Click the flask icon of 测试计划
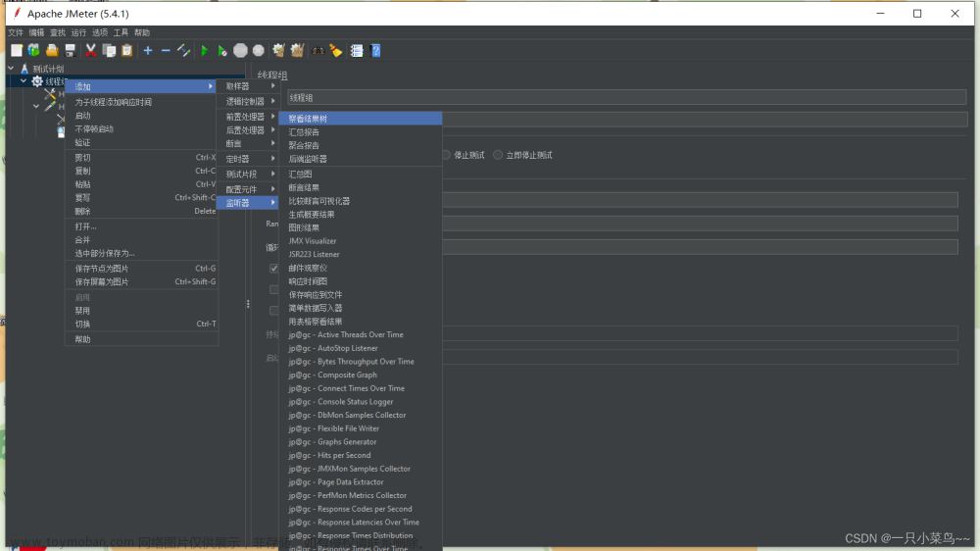The width and height of the screenshot is (980, 551). [x=24, y=69]
